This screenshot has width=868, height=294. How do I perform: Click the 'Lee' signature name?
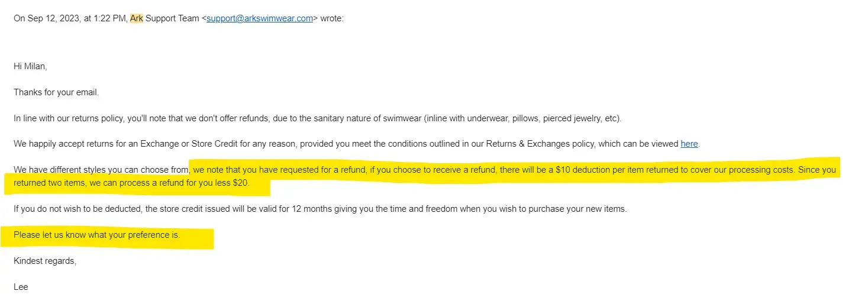21,286
